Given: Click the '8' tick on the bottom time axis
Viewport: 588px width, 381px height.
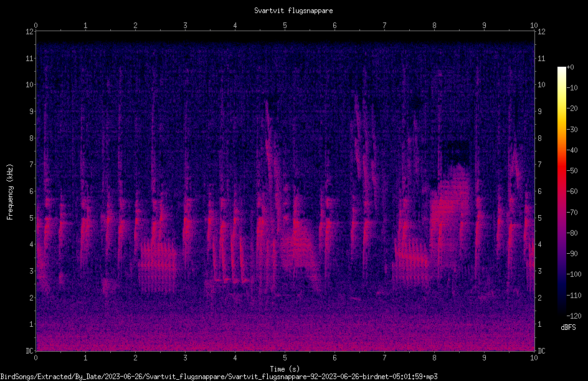Looking at the screenshot, I should pos(434,358).
